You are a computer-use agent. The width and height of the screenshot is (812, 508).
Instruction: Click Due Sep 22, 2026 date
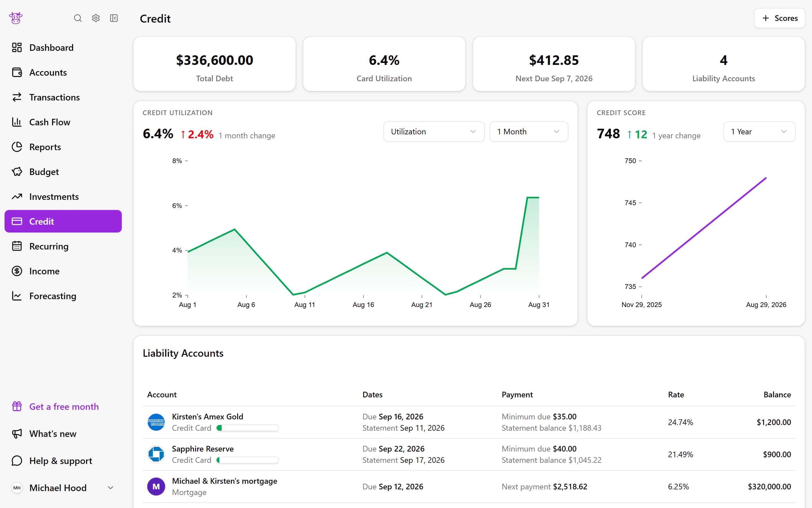click(393, 449)
